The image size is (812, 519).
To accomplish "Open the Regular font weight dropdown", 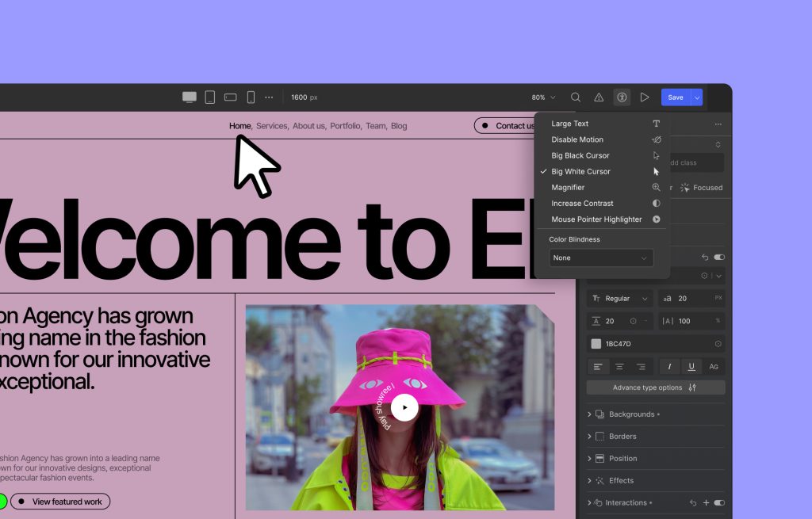I will click(x=619, y=298).
